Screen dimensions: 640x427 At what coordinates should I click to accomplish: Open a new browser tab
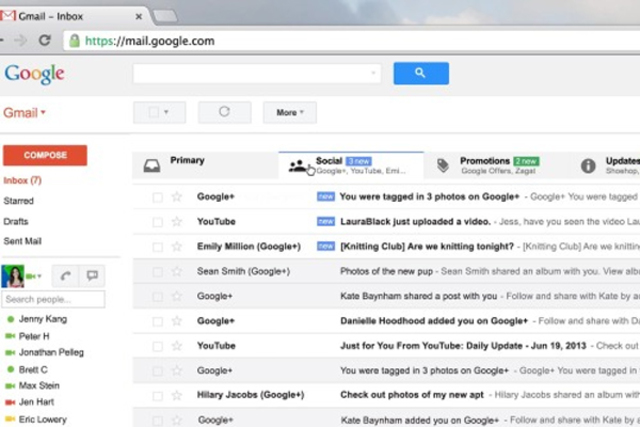[x=165, y=16]
